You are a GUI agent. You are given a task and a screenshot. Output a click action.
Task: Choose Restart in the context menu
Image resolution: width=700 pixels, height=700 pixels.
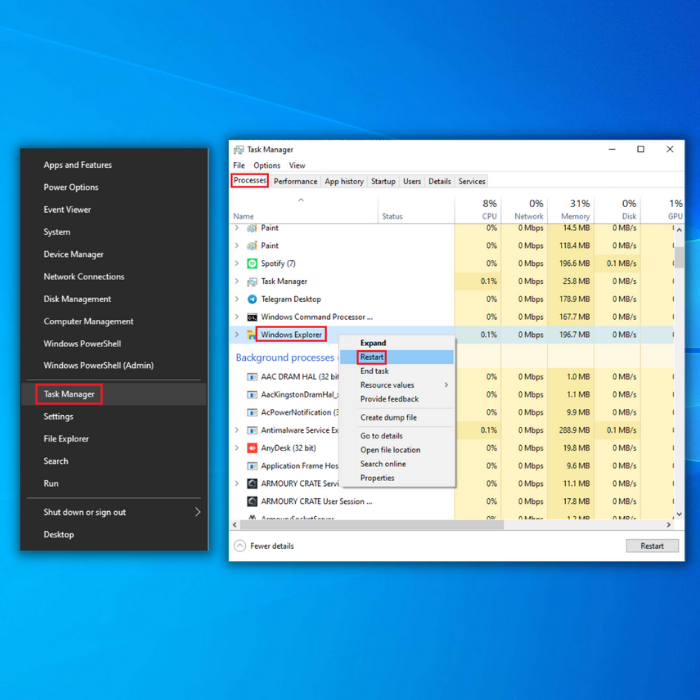(397, 357)
